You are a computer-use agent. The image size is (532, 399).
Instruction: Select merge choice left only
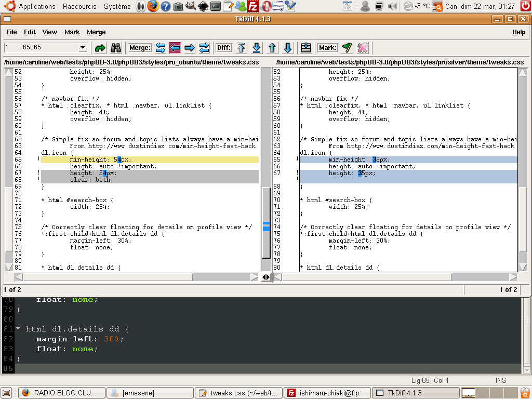point(175,48)
